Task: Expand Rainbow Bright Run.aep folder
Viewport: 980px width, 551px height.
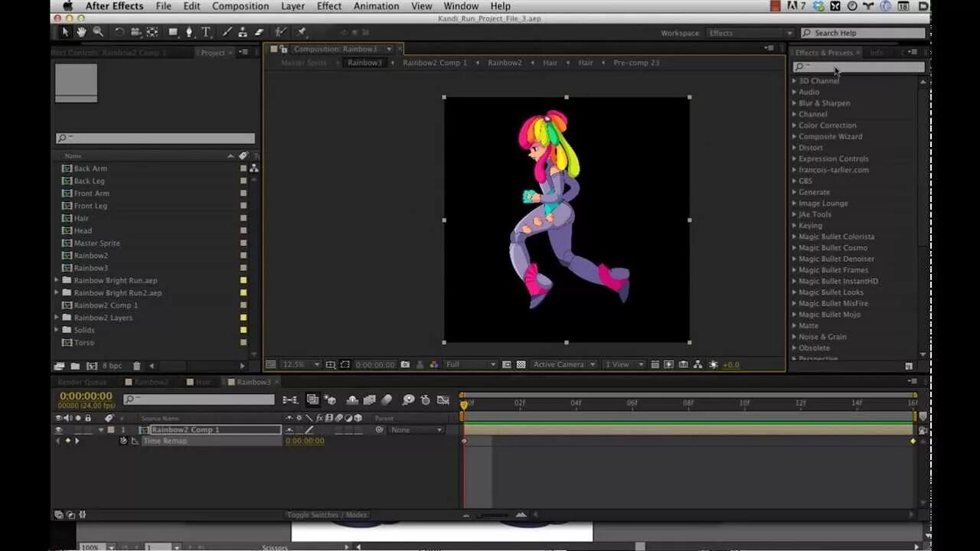Action: tap(56, 280)
